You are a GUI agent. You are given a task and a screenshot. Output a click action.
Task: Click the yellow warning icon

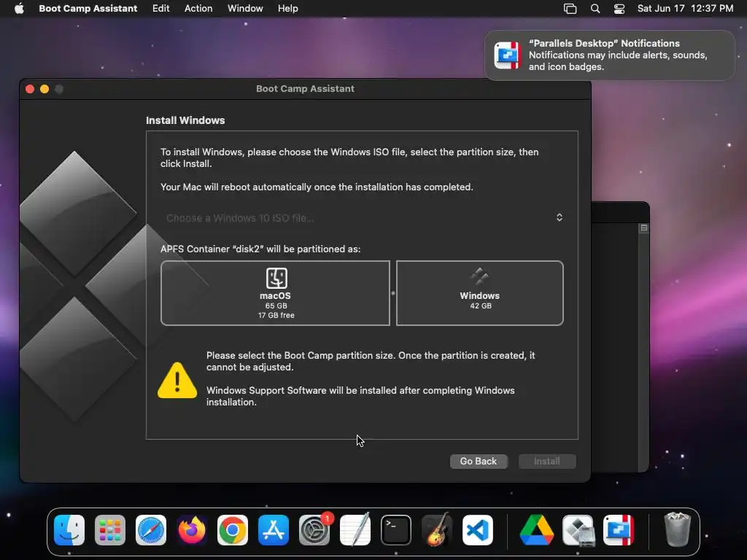tap(177, 380)
